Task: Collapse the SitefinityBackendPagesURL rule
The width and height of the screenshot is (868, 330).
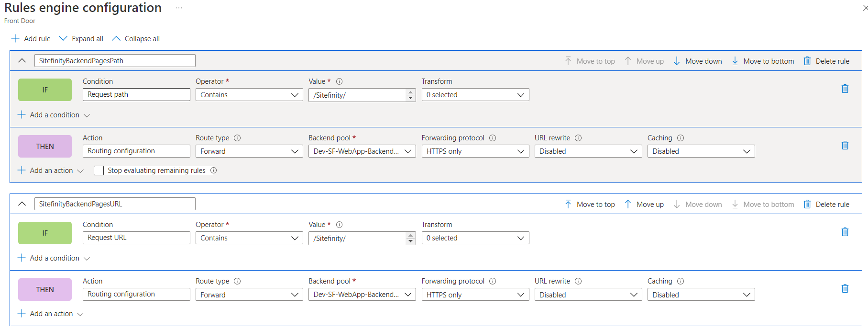Action: tap(22, 204)
